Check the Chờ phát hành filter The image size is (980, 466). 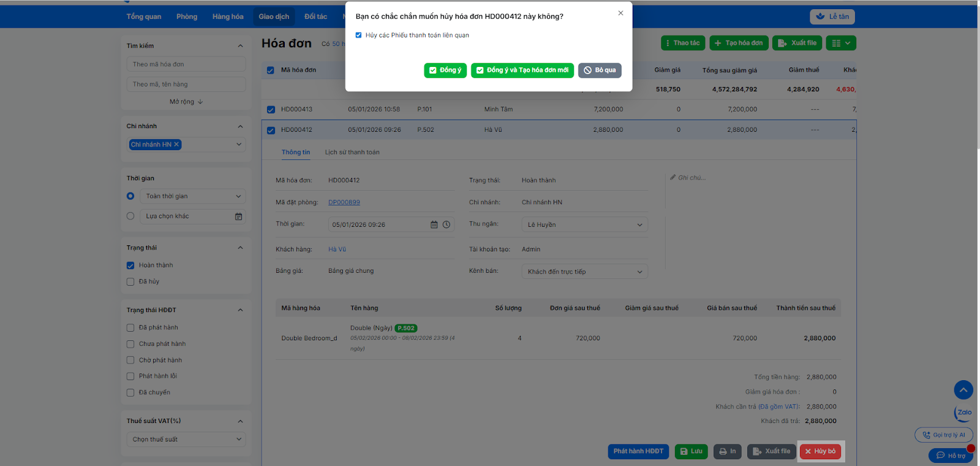pyautogui.click(x=130, y=361)
